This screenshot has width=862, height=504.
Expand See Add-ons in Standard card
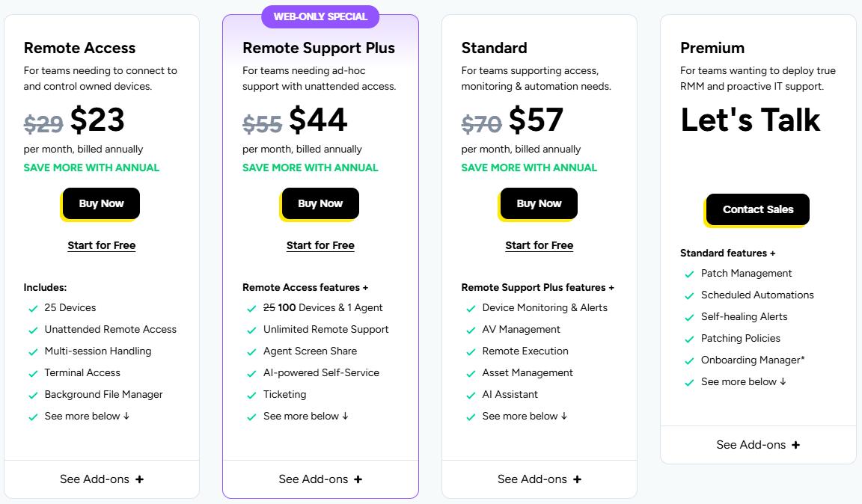539,479
